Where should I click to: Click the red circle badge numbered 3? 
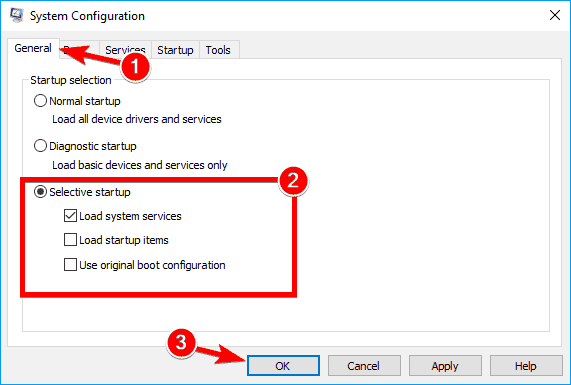(x=181, y=343)
